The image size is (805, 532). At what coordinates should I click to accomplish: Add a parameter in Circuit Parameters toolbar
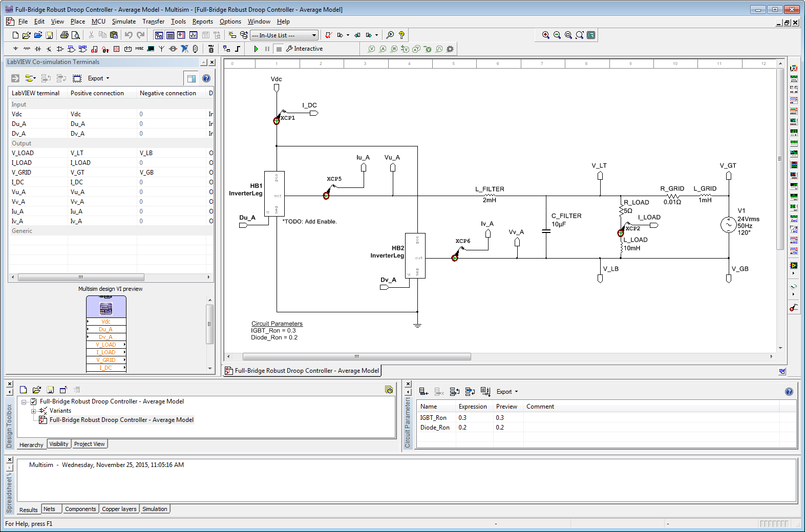click(x=423, y=392)
